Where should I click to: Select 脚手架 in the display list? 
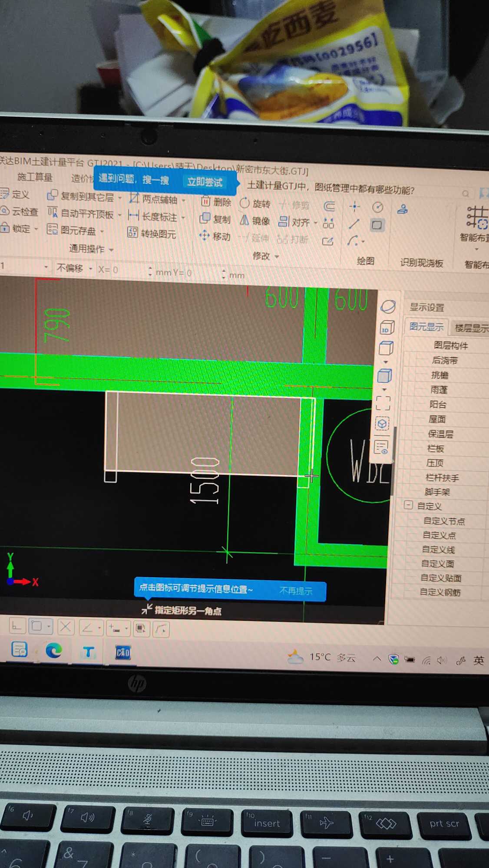point(437,492)
